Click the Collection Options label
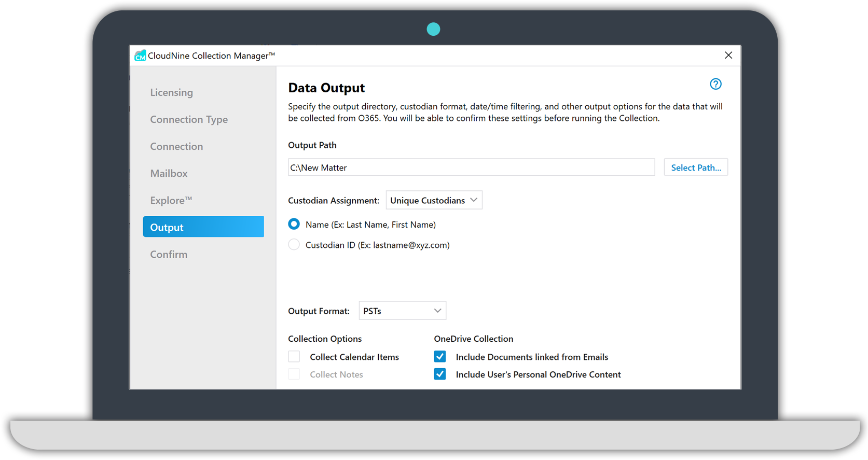Viewport: 868px width, 460px height. click(x=325, y=339)
